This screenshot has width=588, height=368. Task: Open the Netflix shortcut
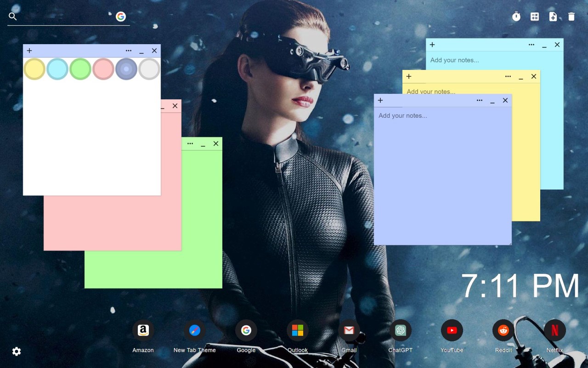pyautogui.click(x=555, y=330)
